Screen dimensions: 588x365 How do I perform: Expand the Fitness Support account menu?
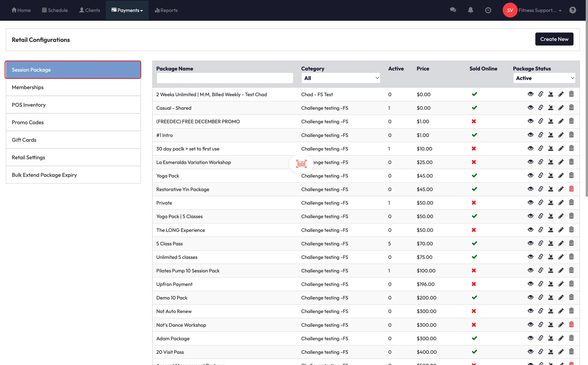click(539, 10)
